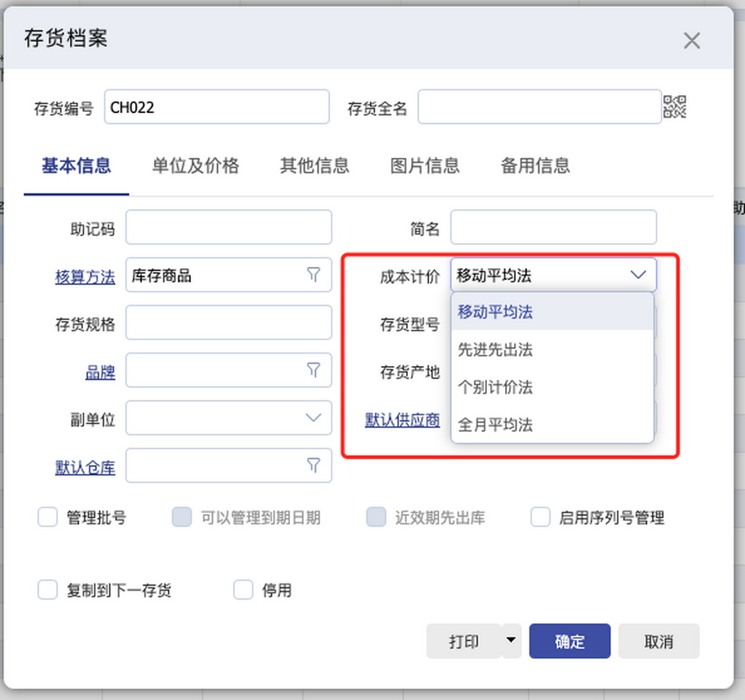Toggle the 停用 checkbox
745x700 pixels.
click(x=243, y=590)
